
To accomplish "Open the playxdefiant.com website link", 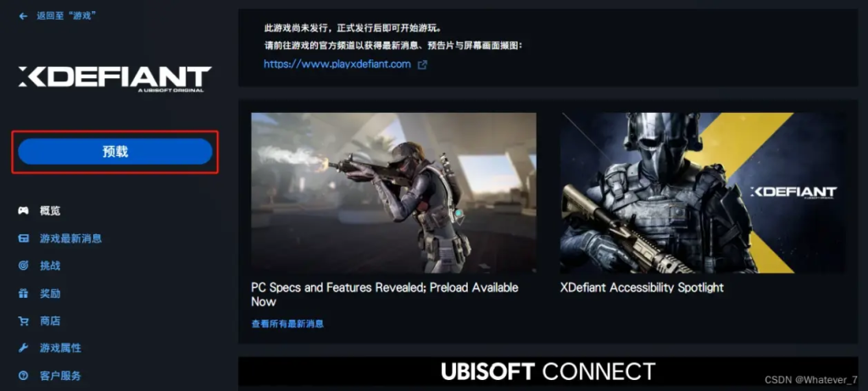I will coord(337,64).
